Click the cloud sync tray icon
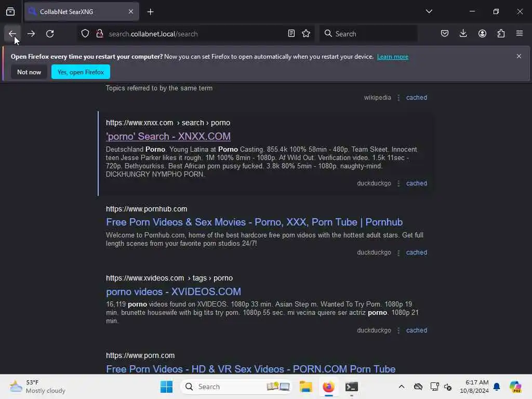 pos(418,387)
